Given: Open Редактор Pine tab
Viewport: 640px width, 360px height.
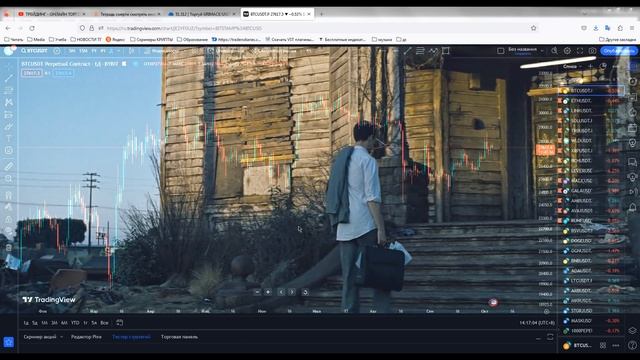Looking at the screenshot, I should point(86,337).
